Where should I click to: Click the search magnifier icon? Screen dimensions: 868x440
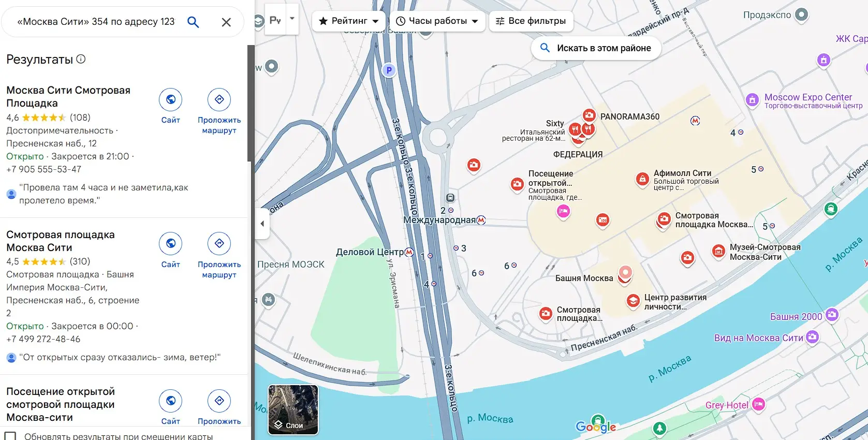pos(193,22)
